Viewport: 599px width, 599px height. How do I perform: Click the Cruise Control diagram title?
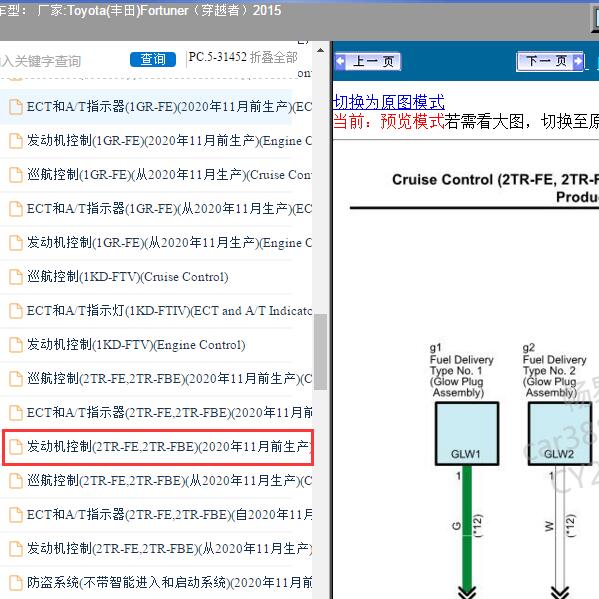pos(495,188)
